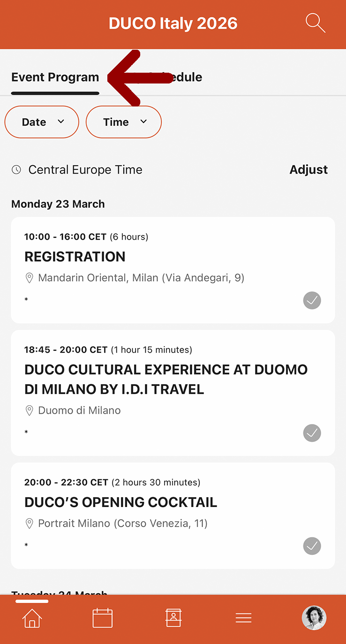Viewport: 346px width, 644px height.
Task: Tap Adjust to change the time zone
Action: pos(308,170)
